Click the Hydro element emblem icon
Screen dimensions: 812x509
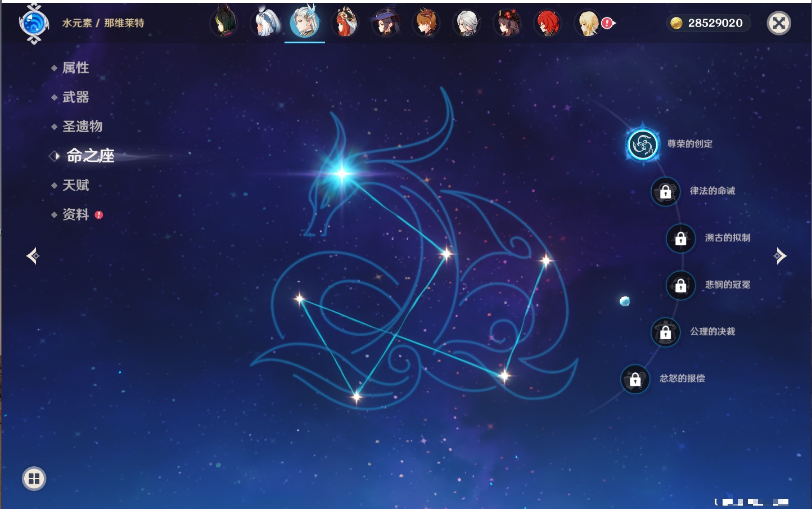click(x=34, y=24)
